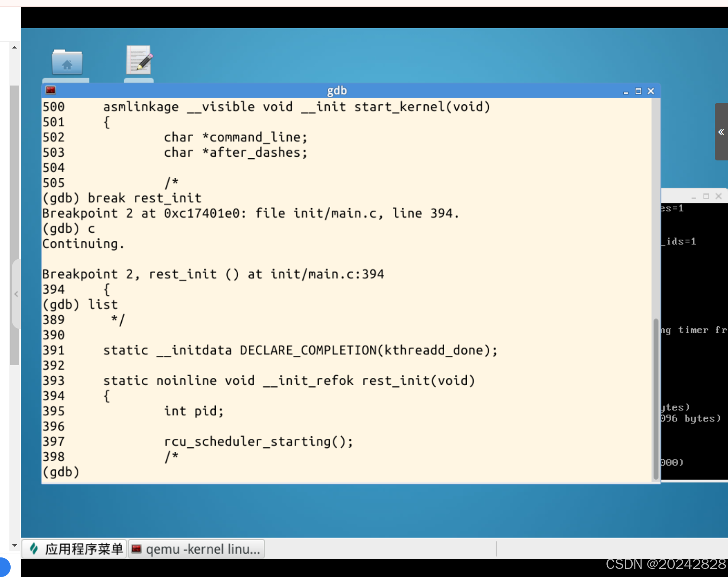Click 'ng timer fr' text in QEMU window
728x577 pixels.
click(694, 330)
